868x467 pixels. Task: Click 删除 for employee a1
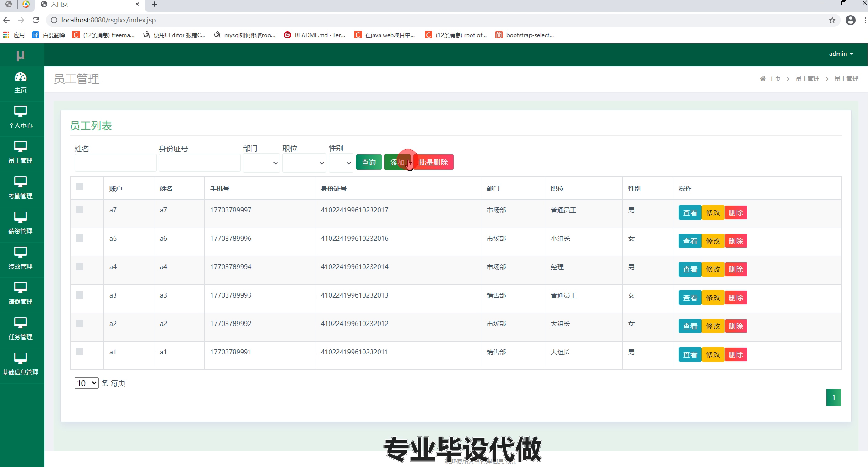(x=736, y=354)
